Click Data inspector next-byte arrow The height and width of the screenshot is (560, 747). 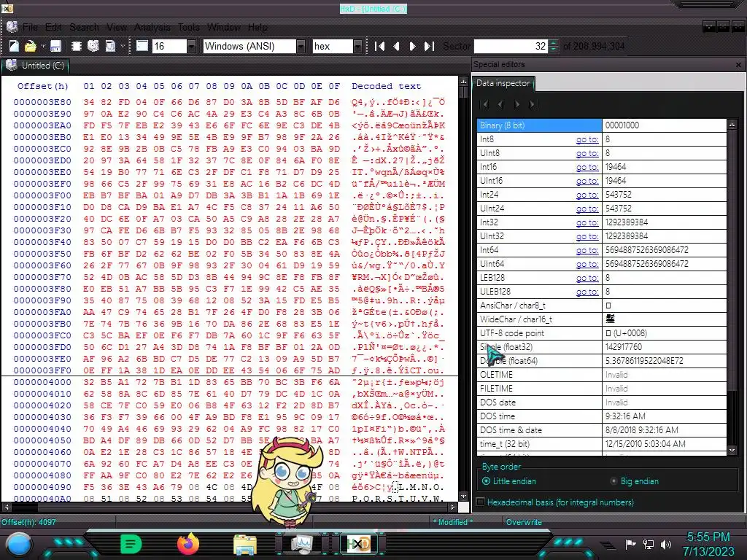(517, 104)
